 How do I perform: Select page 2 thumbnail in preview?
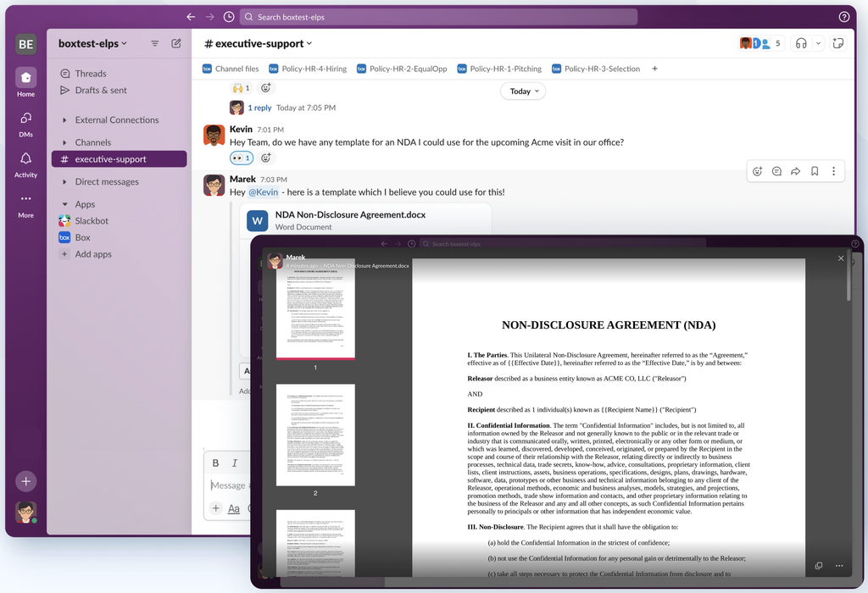click(315, 435)
